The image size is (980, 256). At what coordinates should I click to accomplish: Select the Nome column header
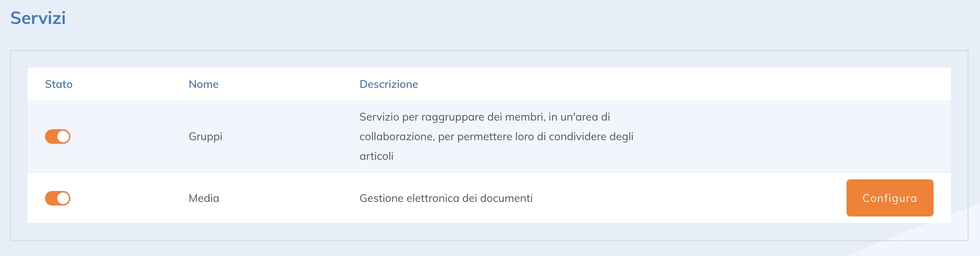tap(203, 84)
